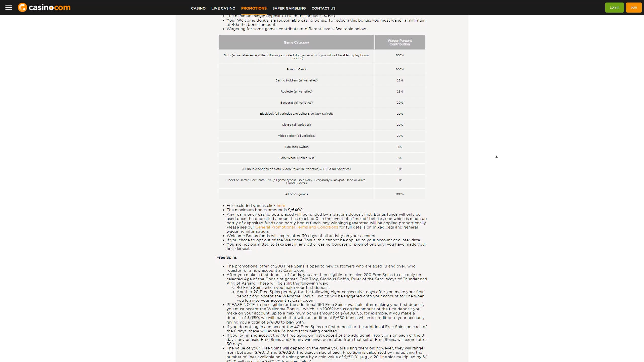
Task: Select the PROMOTIONS nav tab
Action: click(x=254, y=8)
